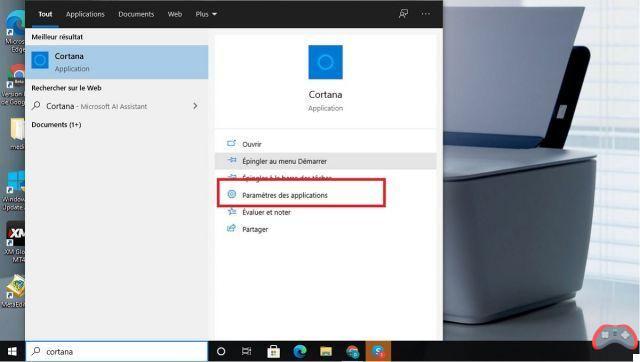
Task: Switch to the Tout search tab
Action: pyautogui.click(x=45, y=14)
